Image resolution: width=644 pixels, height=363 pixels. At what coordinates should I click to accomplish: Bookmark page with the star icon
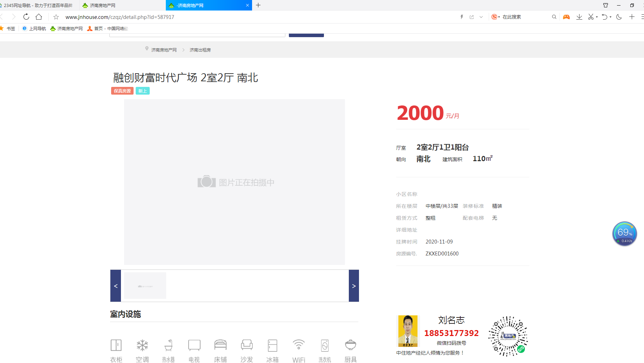(56, 17)
